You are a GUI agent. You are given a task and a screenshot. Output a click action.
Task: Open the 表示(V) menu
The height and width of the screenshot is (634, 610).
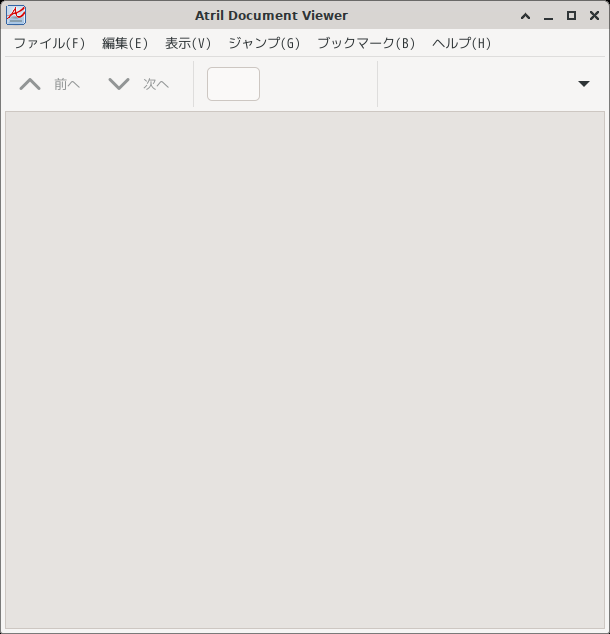click(188, 43)
